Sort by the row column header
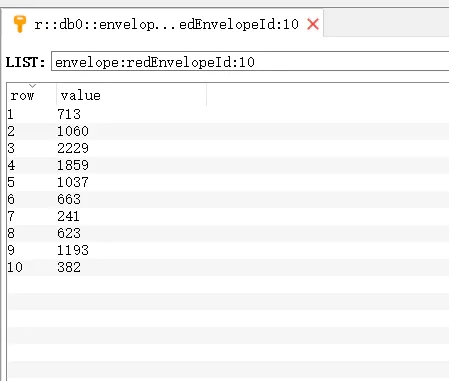The width and height of the screenshot is (449, 381). point(32,95)
